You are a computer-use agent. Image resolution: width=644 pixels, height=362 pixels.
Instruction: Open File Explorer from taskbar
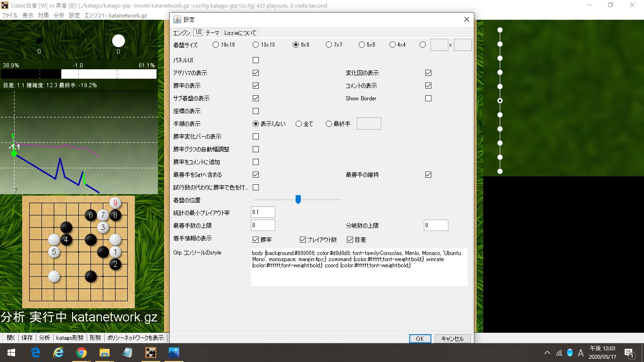(x=105, y=353)
